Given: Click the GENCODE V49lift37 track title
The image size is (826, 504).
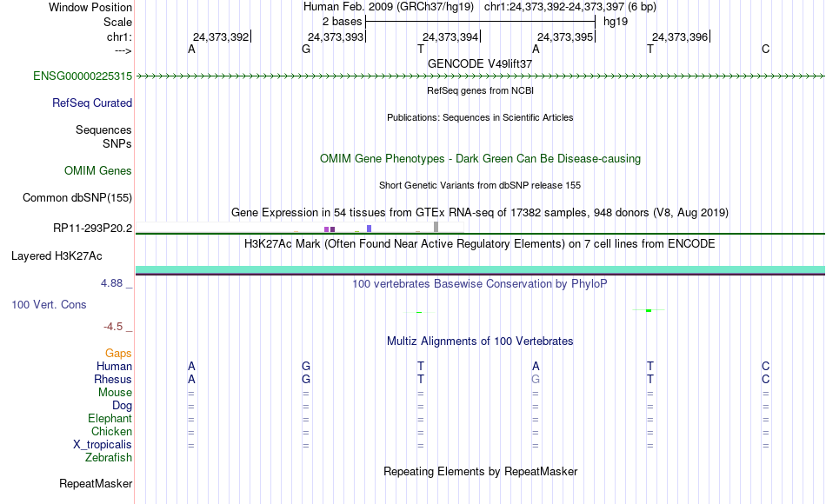Looking at the screenshot, I should click(480, 63).
